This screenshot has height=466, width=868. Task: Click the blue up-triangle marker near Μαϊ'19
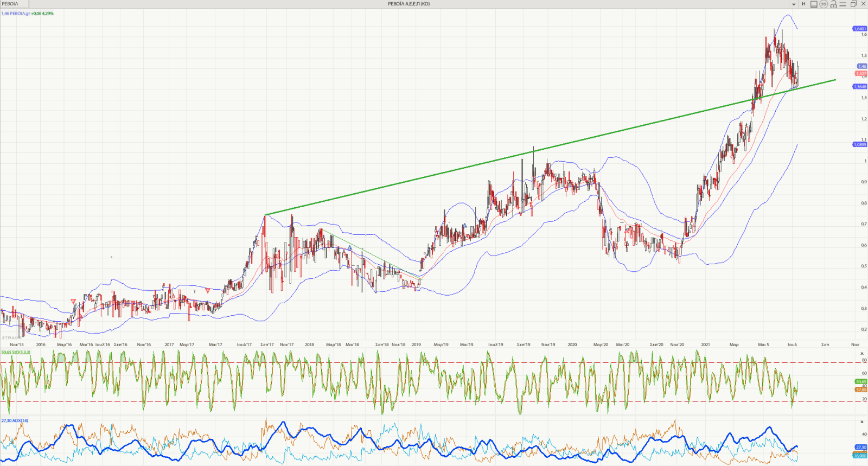pos(465,225)
